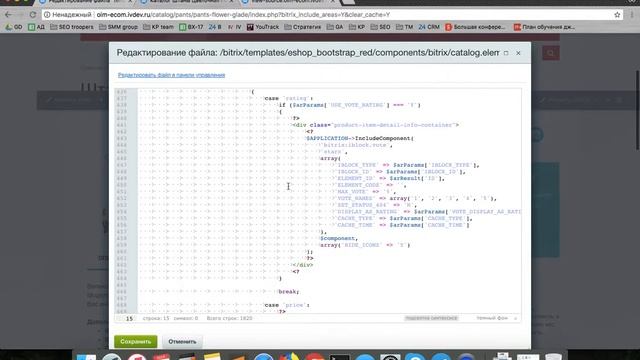Expand the KP team bookmark folder
640x360 pixels.
(158, 27)
